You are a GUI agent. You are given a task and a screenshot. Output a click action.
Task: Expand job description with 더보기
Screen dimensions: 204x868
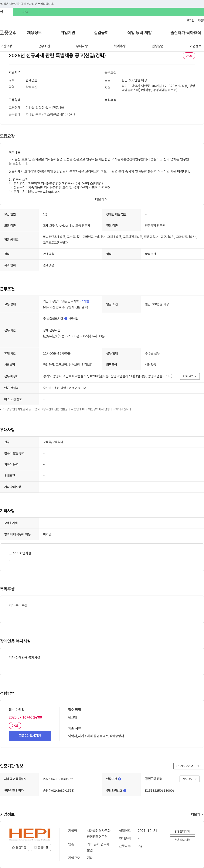[x=101, y=200]
